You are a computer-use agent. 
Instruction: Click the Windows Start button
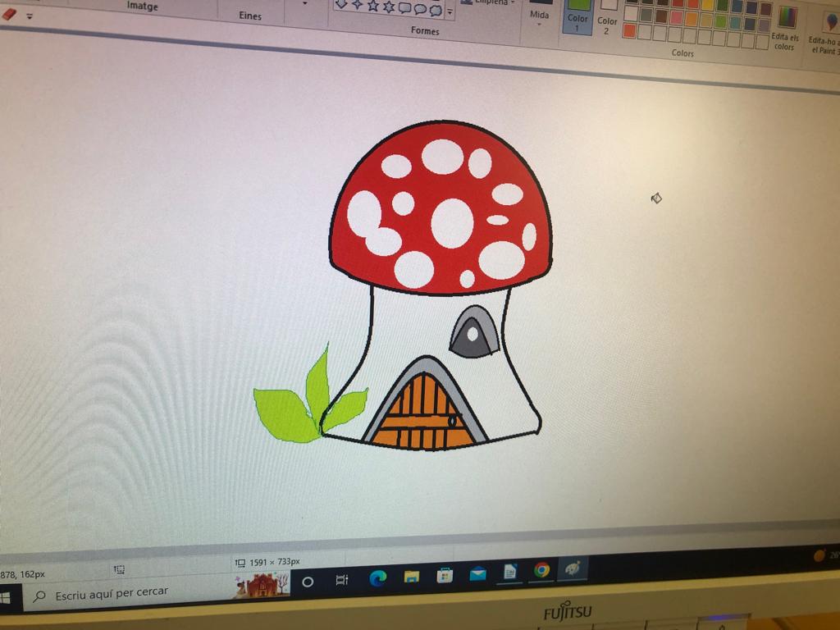tap(5, 598)
